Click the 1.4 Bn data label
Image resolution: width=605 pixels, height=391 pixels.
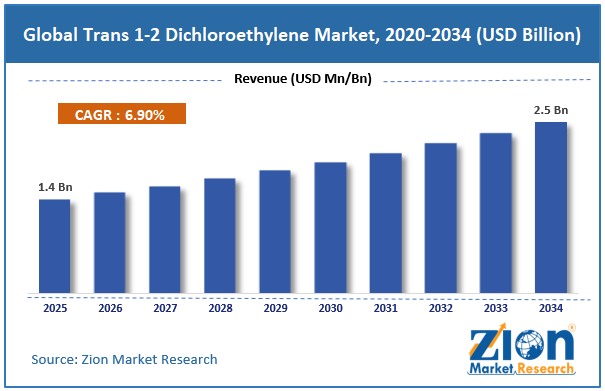55,187
